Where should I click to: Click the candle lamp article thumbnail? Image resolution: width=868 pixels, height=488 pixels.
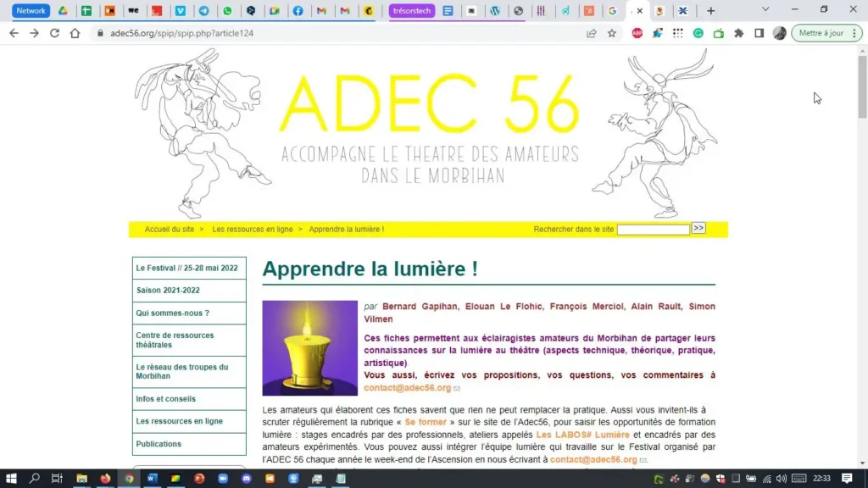(309, 347)
